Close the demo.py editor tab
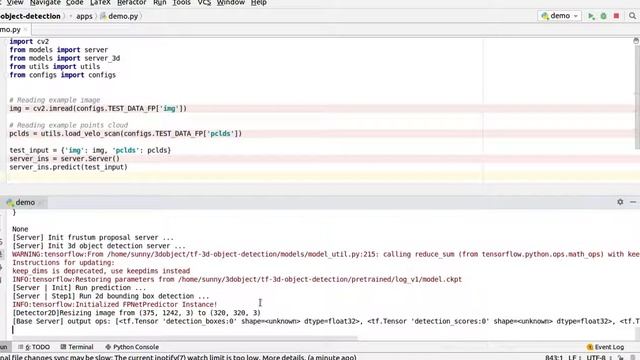 click(25, 30)
